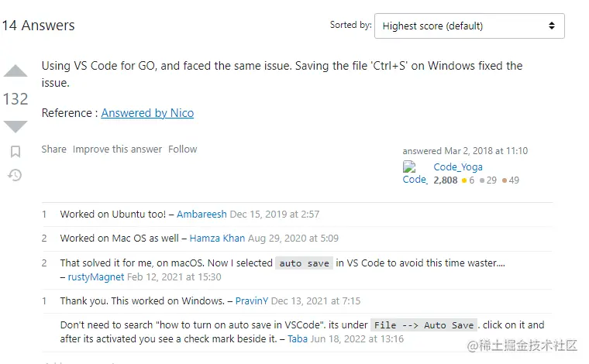589x364 pixels.
Task: Click the vote score 132
Action: pos(15,99)
